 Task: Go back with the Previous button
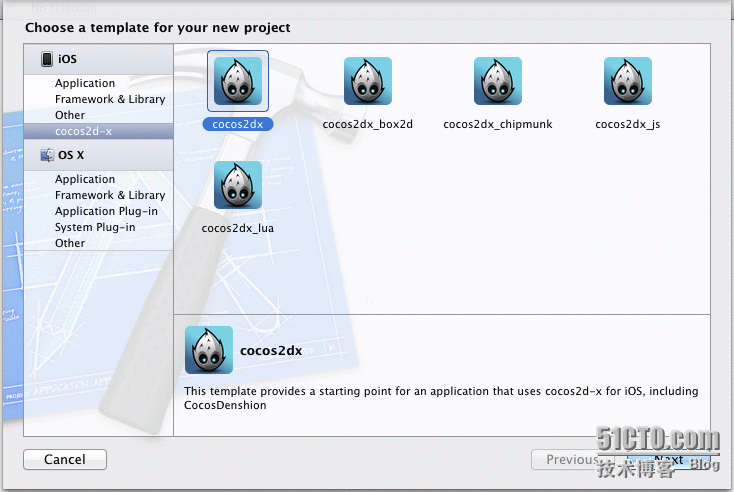(572, 459)
